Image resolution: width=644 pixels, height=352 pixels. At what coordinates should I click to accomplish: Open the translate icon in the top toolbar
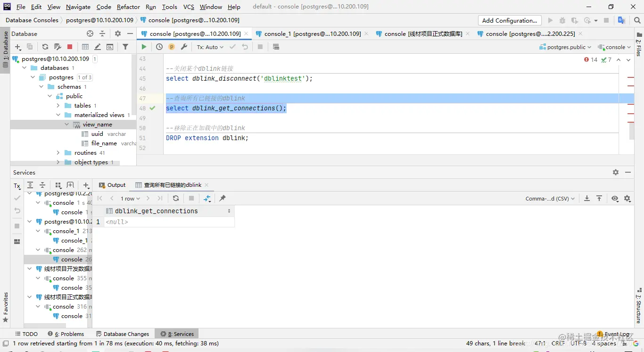[622, 20]
